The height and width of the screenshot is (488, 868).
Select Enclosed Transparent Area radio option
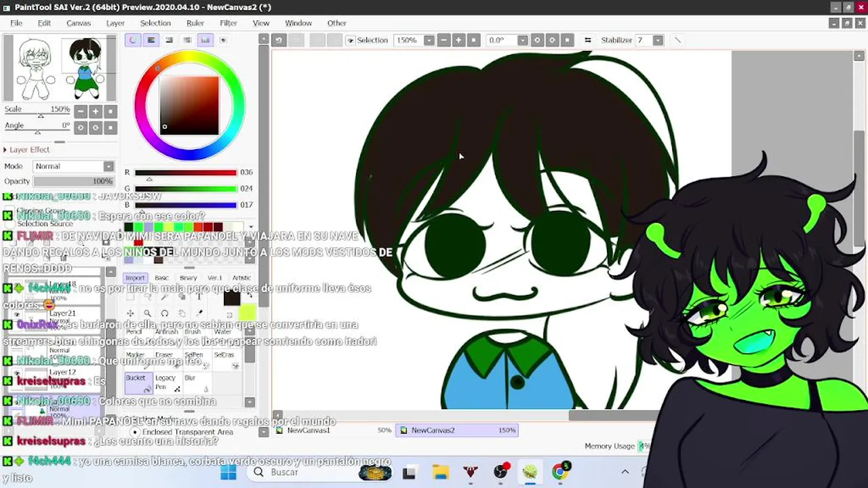(x=134, y=432)
